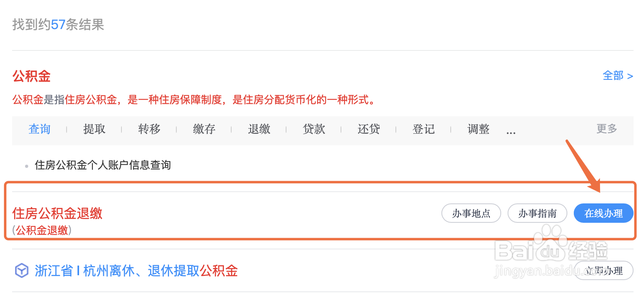This screenshot has height=293, width=644.
Task: Open the 办事指南 button
Action: 537,213
